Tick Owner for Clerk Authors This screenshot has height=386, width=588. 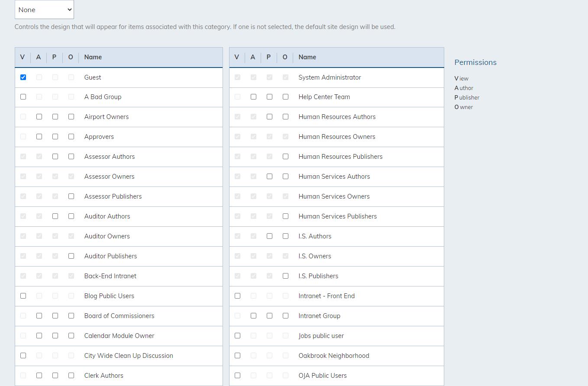pyautogui.click(x=71, y=376)
